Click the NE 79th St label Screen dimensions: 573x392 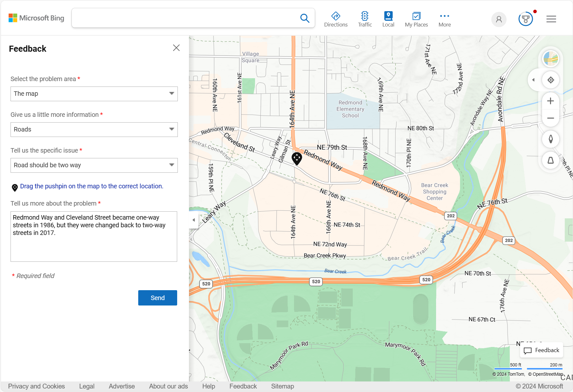pos(332,147)
